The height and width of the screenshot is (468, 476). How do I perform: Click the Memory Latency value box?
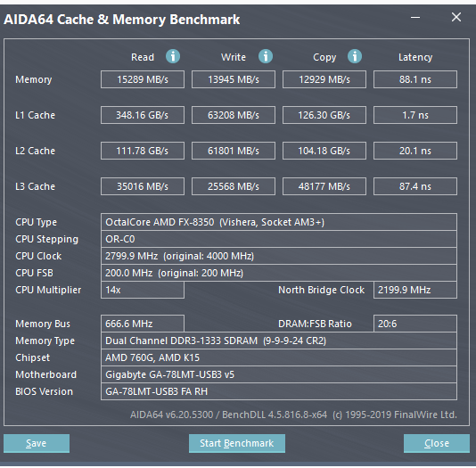[415, 79]
